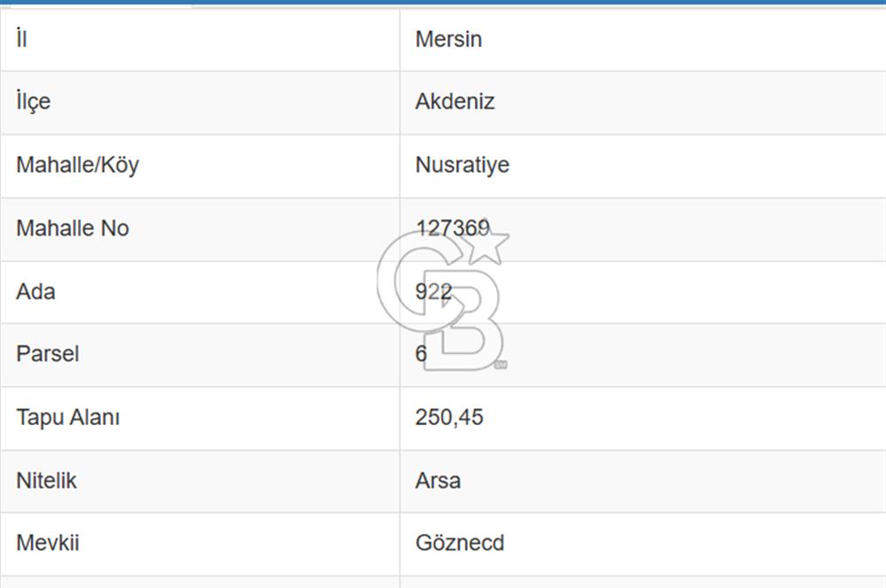Click the Mahalle/Köy label cell
This screenshot has height=588, width=886.
coord(77,165)
